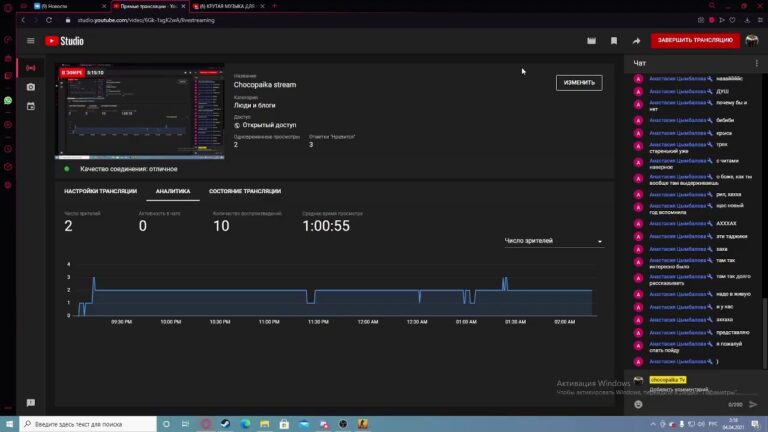Viewport: 768px width, 432px height.
Task: Click the send message arrow in chat
Action: 753,404
